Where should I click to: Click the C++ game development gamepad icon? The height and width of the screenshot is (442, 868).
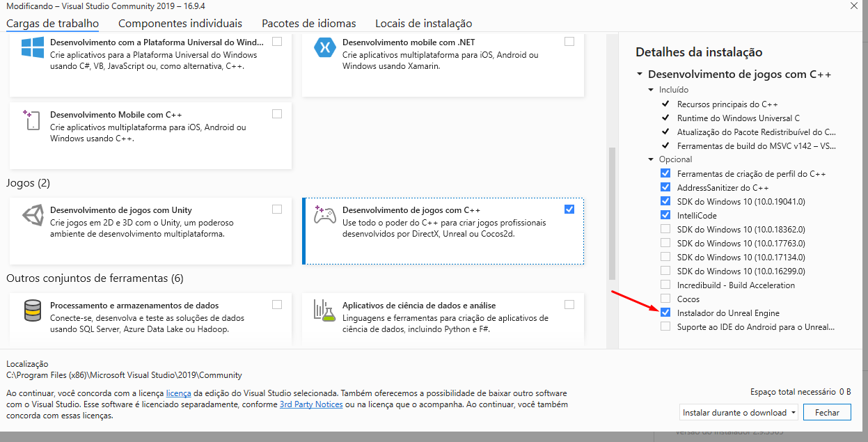(325, 215)
